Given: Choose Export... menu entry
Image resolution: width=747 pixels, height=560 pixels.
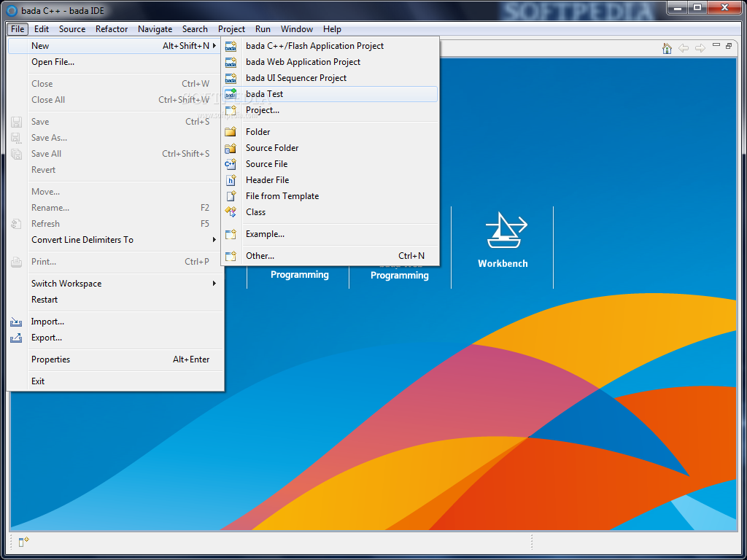Looking at the screenshot, I should [x=116, y=338].
